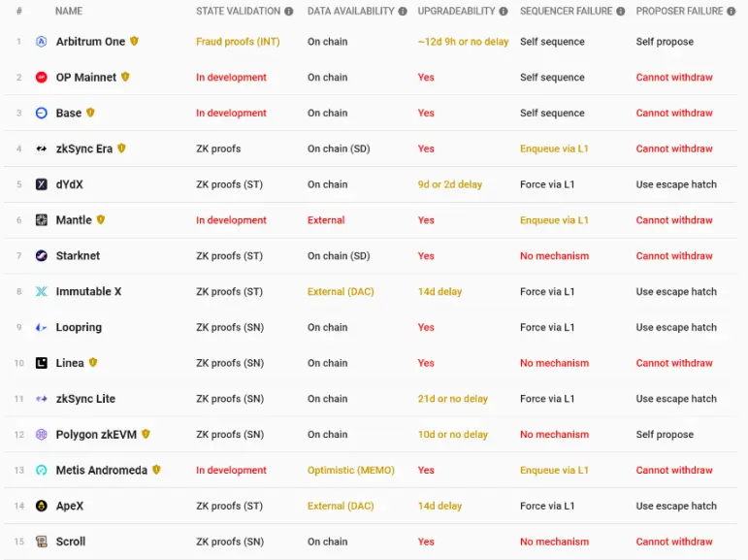748x560 pixels.
Task: Click the State Validation info icon
Action: point(288,12)
